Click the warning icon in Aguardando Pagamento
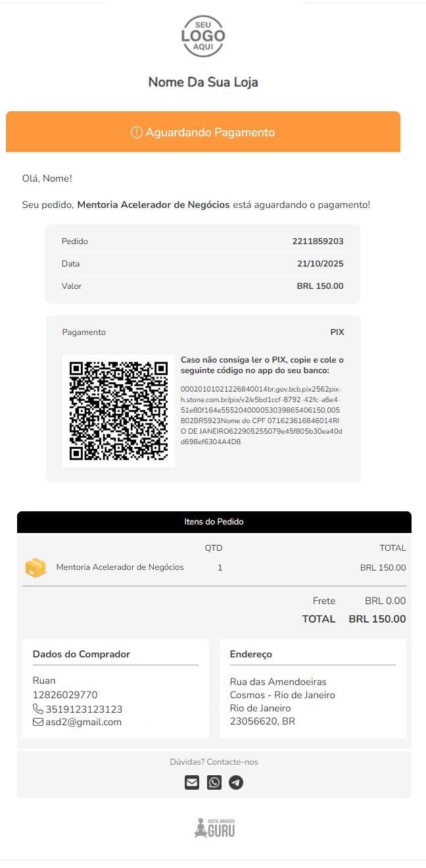This screenshot has height=868, width=426. [137, 132]
